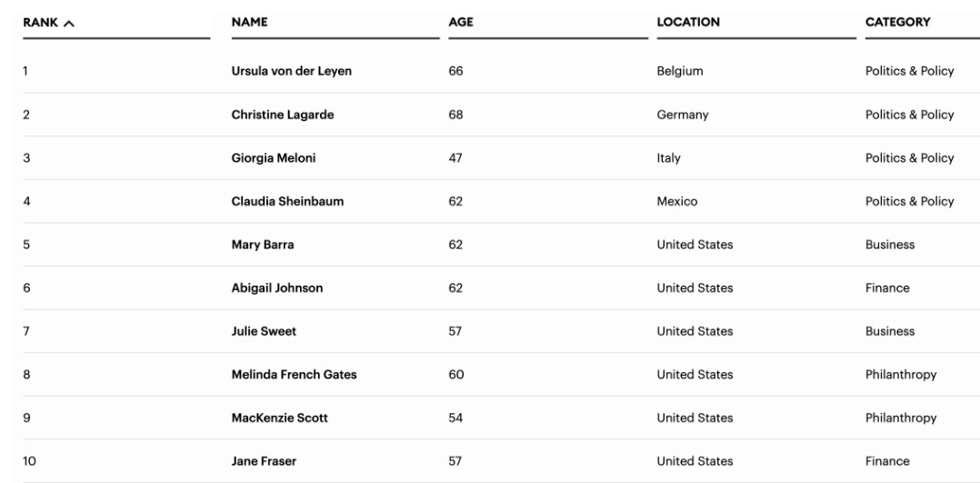Open Ursula von der Leyen's profile

292,72
